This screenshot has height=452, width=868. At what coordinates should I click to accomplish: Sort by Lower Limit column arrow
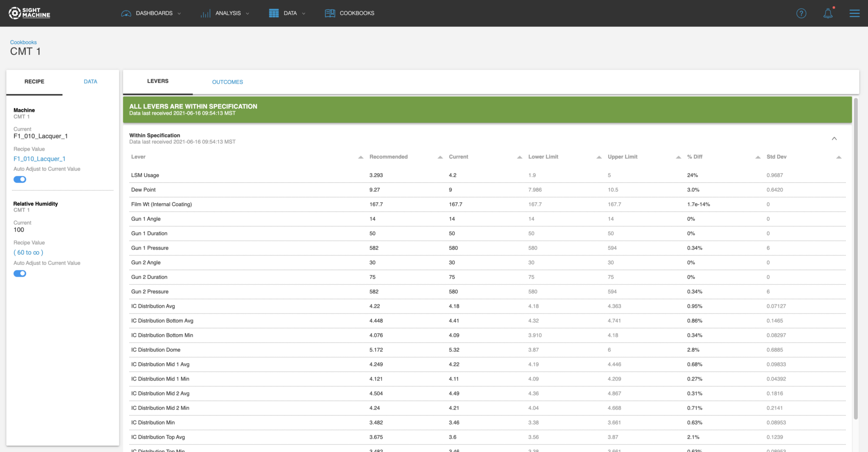599,157
